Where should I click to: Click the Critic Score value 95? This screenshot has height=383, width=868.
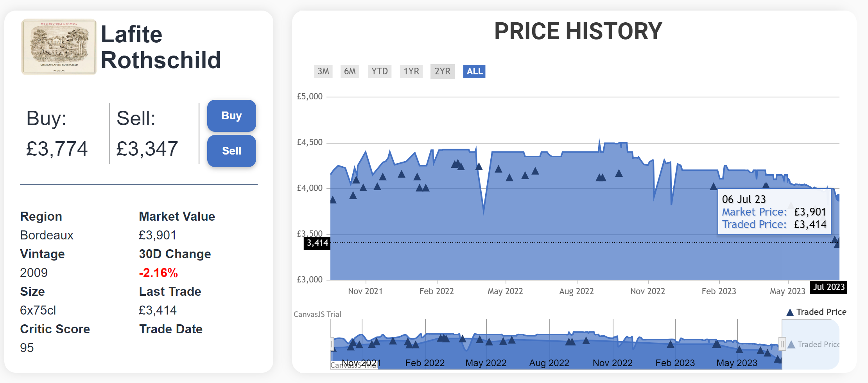click(x=27, y=348)
